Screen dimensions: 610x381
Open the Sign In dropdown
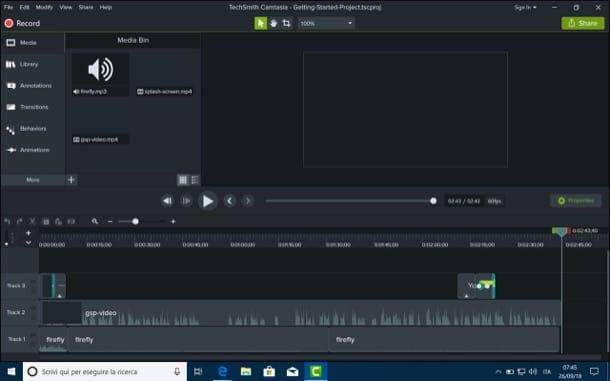click(x=525, y=7)
